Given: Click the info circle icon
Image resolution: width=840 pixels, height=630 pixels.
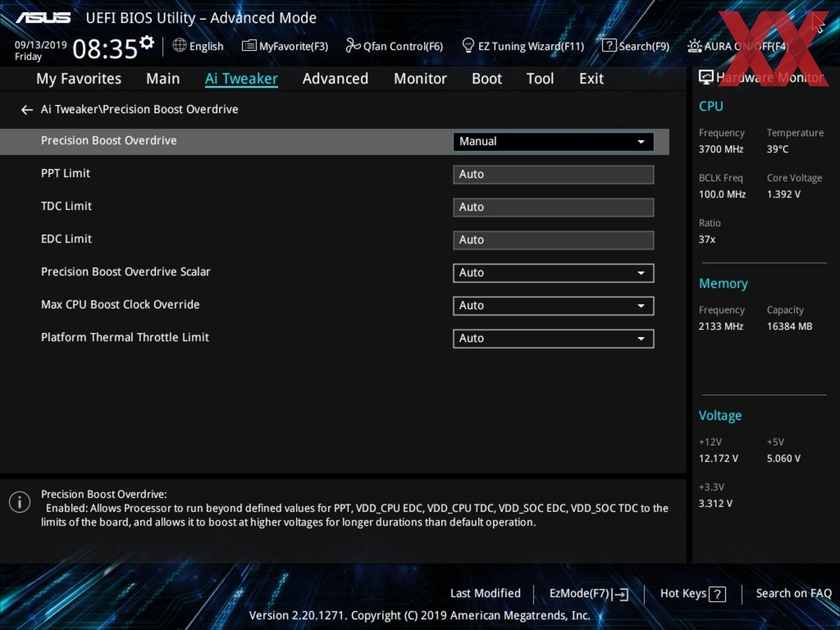Looking at the screenshot, I should pos(20,502).
